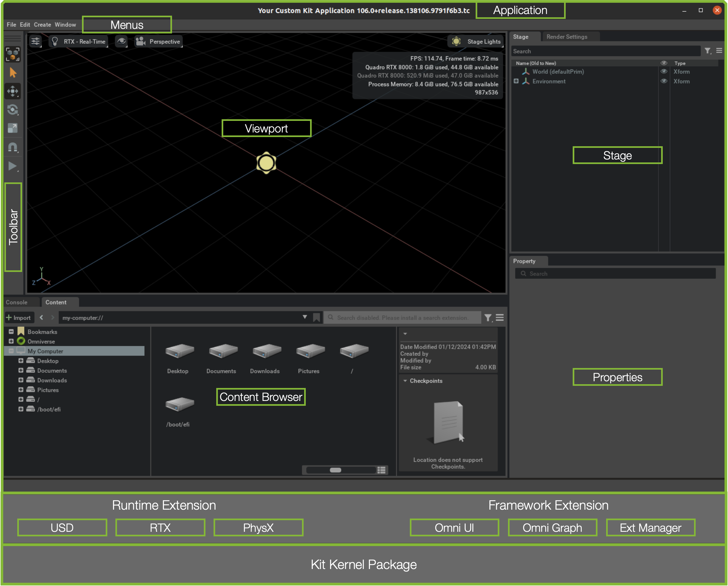Expand the Environment node in the Stage tree
The height and width of the screenshot is (586, 728).
516,81
